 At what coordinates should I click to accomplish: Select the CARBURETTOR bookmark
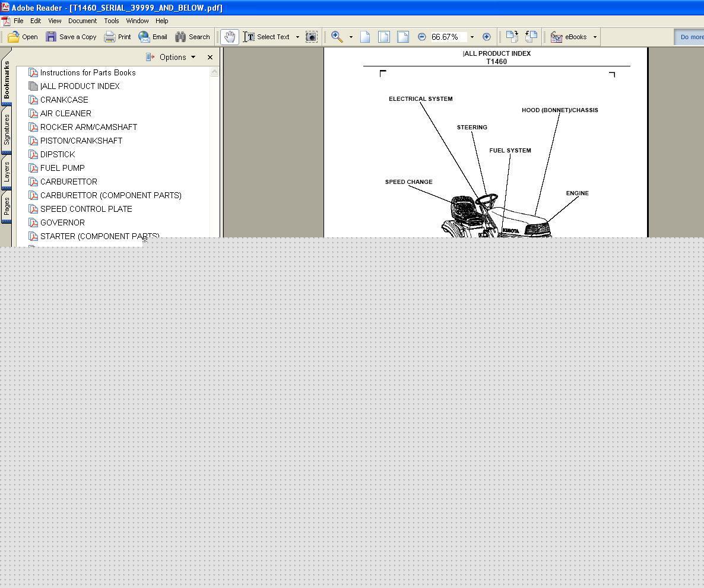69,182
